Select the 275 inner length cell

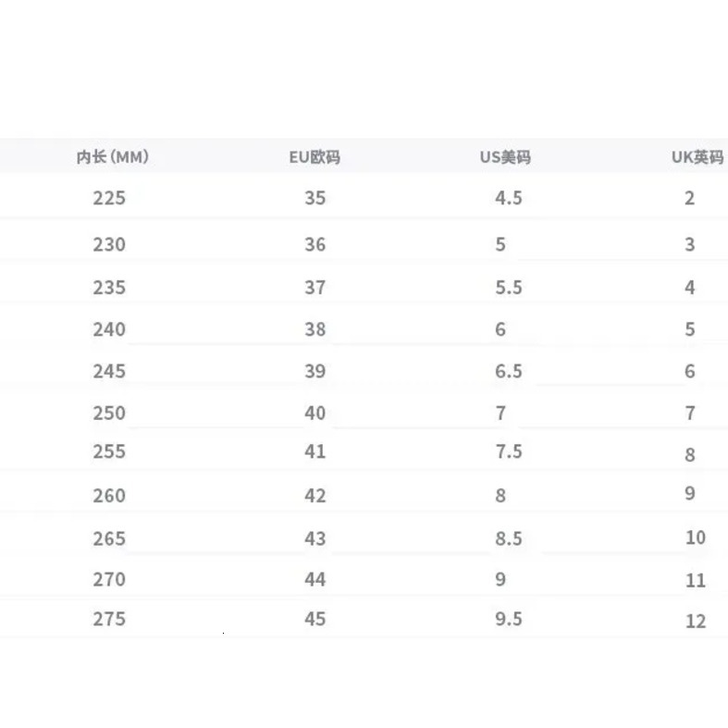pos(109,619)
